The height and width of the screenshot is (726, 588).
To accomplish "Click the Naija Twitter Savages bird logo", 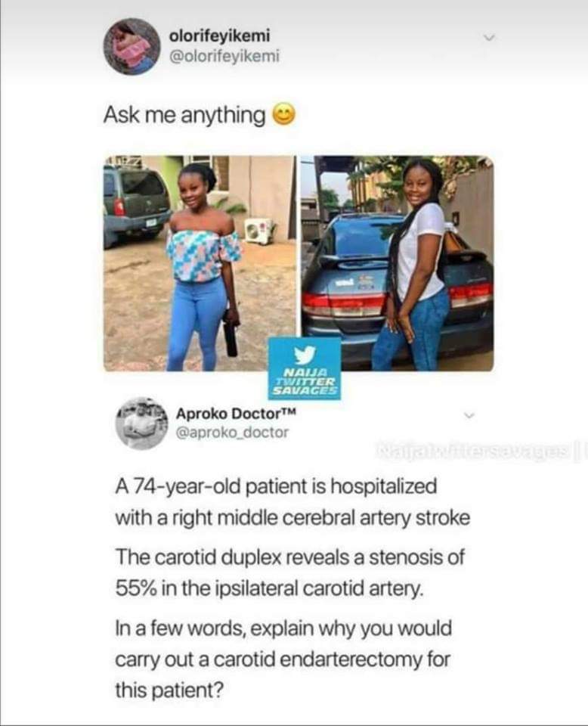I will click(305, 355).
